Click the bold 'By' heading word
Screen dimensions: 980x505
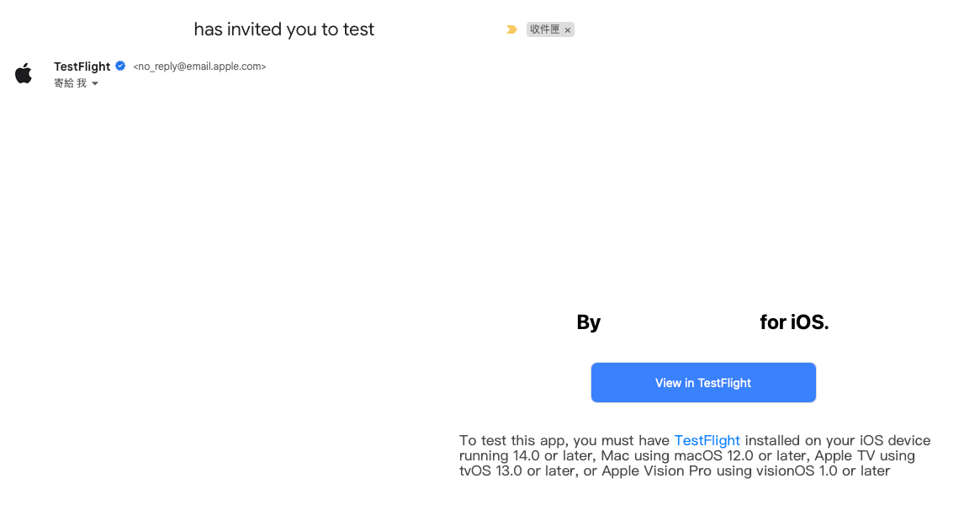pyautogui.click(x=588, y=322)
